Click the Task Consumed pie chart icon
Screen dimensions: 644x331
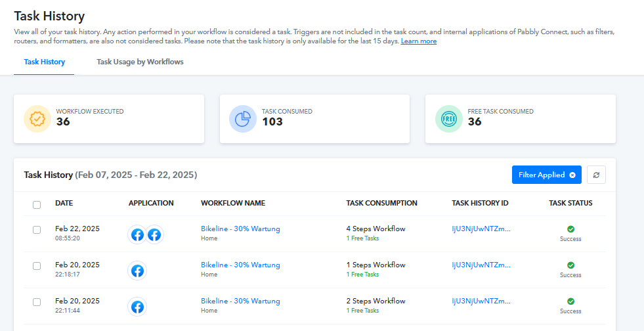[x=243, y=119]
